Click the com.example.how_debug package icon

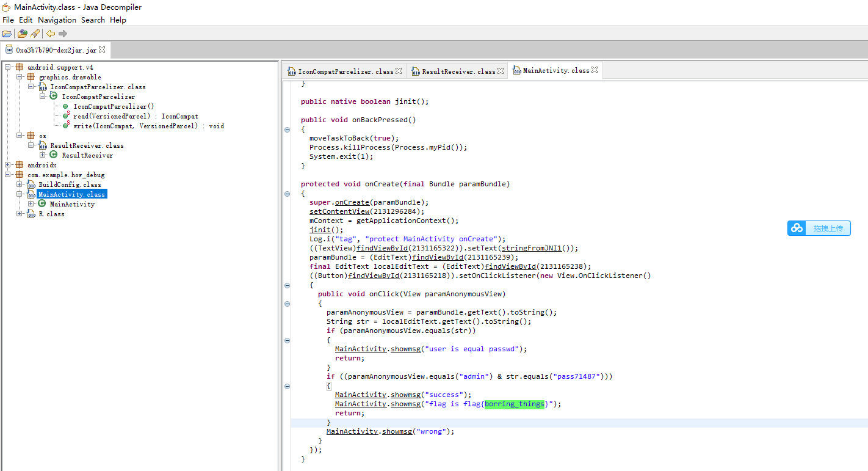(20, 175)
